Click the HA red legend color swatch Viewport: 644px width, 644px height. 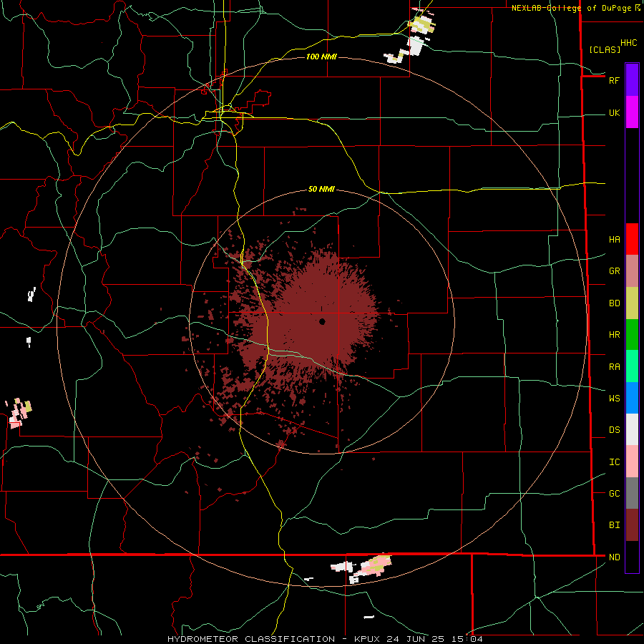pos(632,239)
